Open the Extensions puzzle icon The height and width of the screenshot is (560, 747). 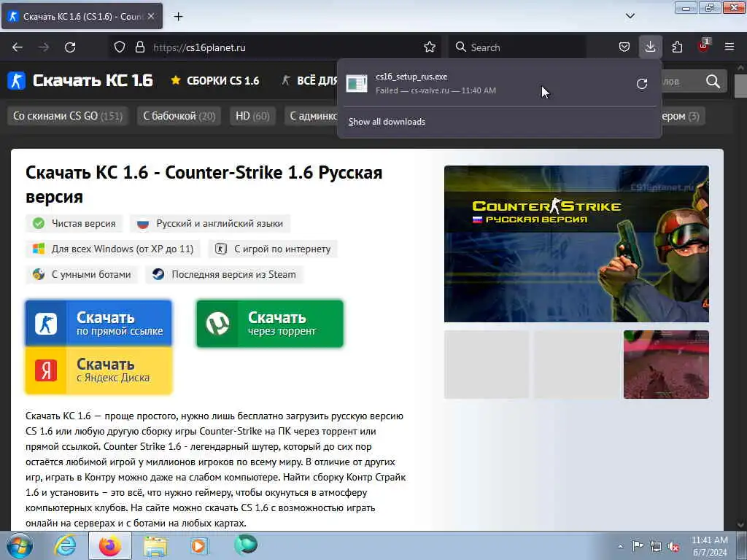pyautogui.click(x=677, y=47)
